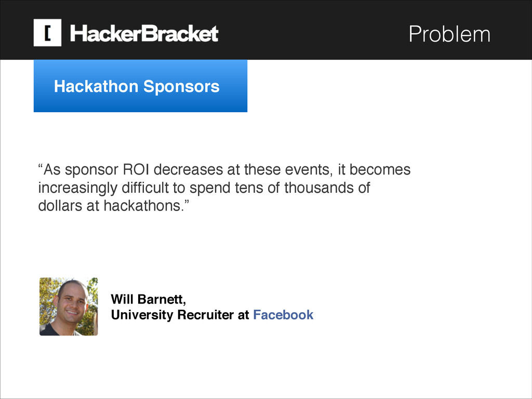Click the HackerBracket wordmark text
Viewport: 532px width, 399px height.
click(x=144, y=34)
